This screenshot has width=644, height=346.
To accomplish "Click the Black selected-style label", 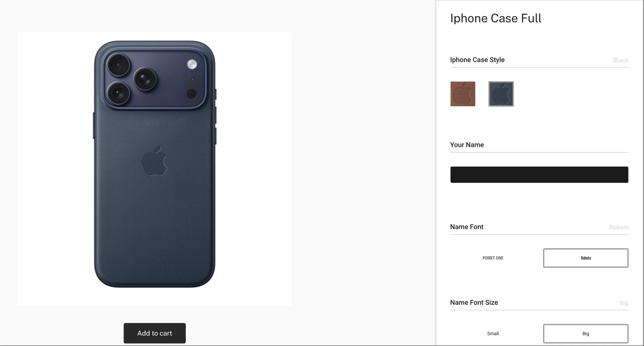I will 621,60.
